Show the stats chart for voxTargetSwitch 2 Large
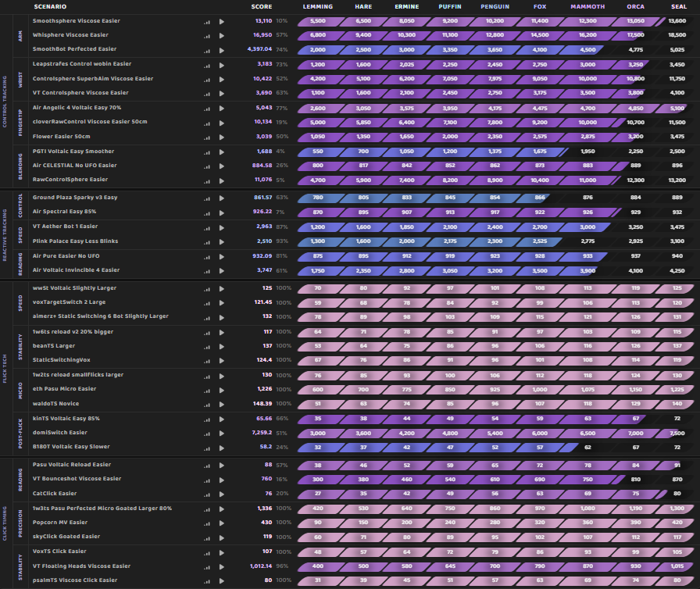The image size is (700, 589). [207, 303]
